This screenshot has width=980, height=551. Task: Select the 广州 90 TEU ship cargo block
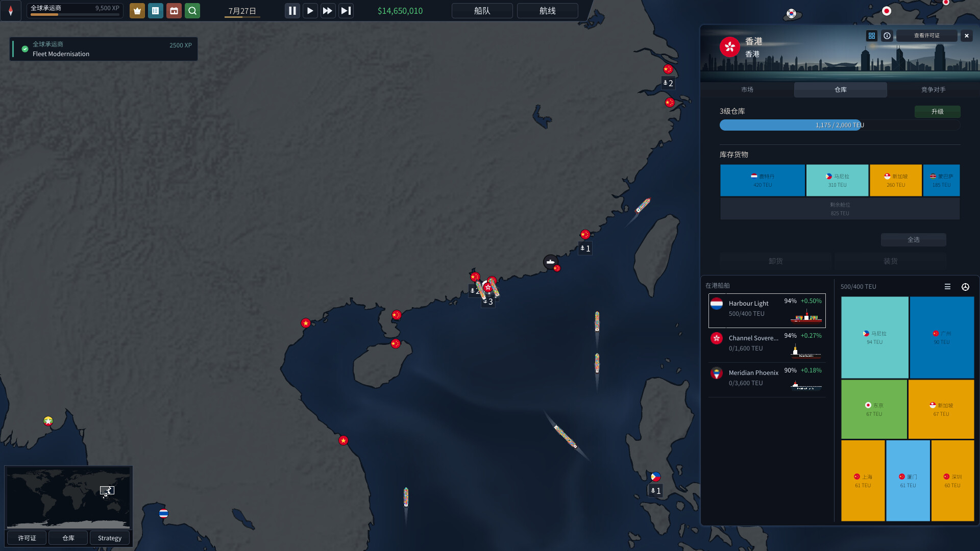[942, 338]
